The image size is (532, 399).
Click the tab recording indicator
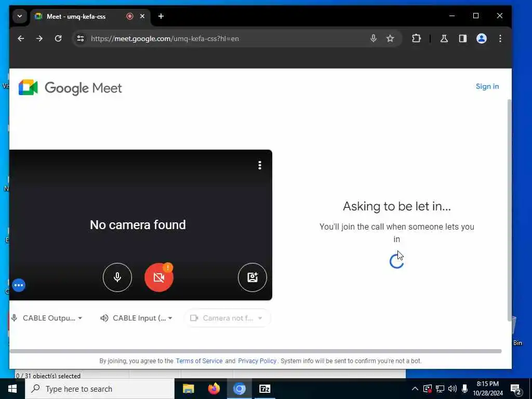tap(129, 16)
